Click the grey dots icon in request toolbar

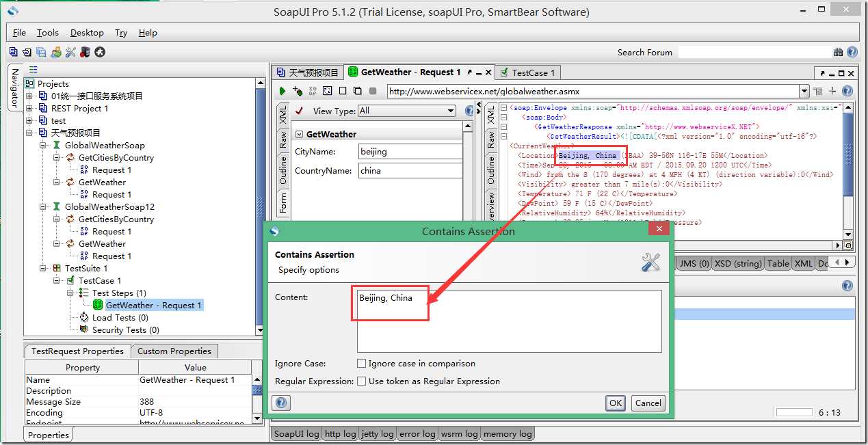point(313,91)
